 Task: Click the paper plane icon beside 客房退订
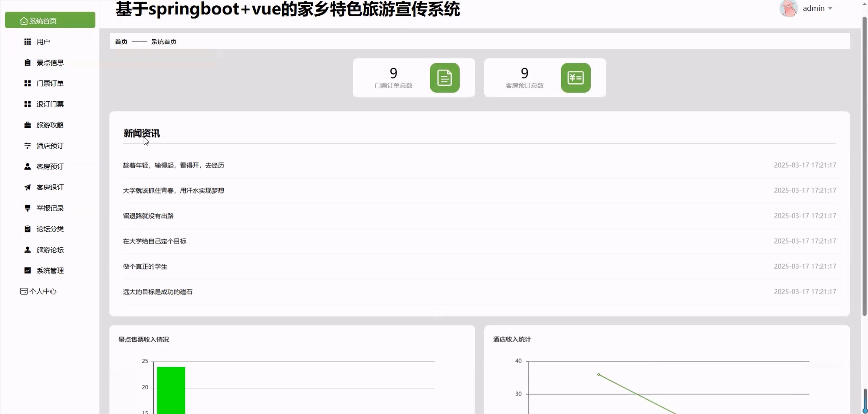tap(28, 187)
